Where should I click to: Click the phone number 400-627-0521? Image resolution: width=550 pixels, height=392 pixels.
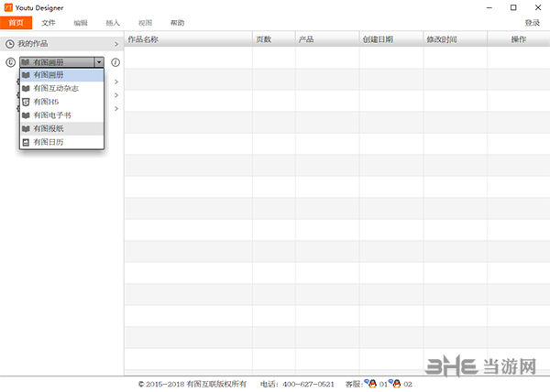tap(308, 385)
